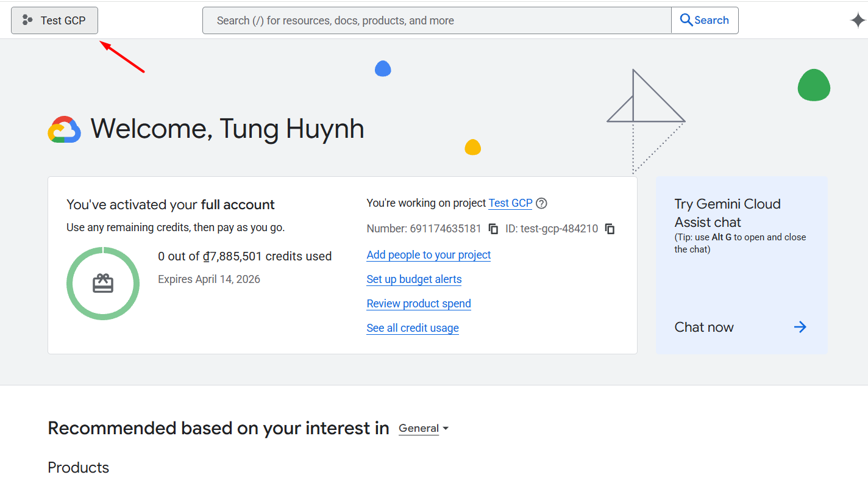Viewport: 868px width, 494px height.
Task: Open the General interest dropdown
Action: pos(422,428)
